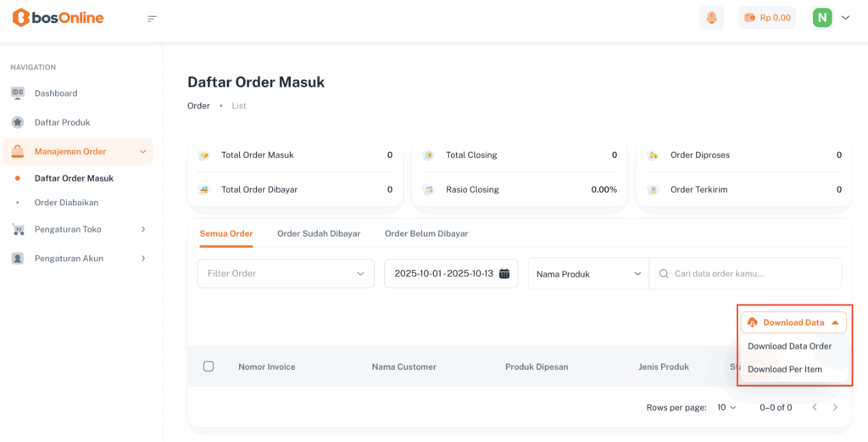Screen dimensions: 868x442
Task: Open the Rp 0,00 wallet balance
Action: (767, 18)
